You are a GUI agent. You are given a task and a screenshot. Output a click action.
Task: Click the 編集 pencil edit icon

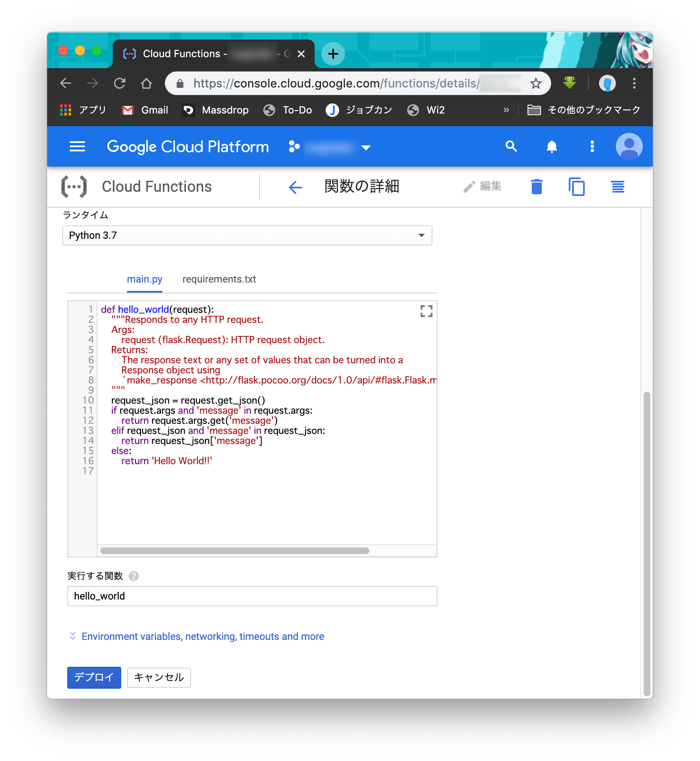tap(469, 187)
